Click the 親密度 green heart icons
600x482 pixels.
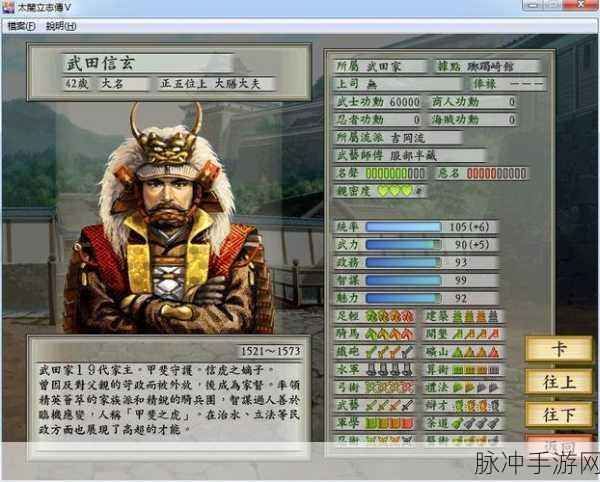point(396,191)
